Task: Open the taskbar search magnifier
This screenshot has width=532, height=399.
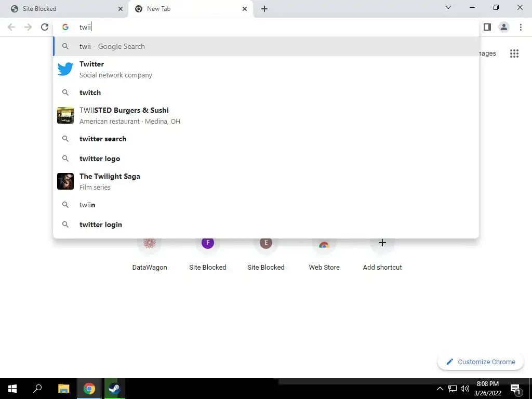Action: 37,389
